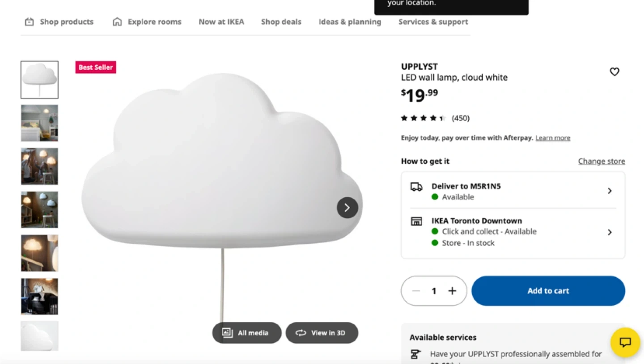
Task: Open the Ideas & planning menu
Action: (x=350, y=21)
